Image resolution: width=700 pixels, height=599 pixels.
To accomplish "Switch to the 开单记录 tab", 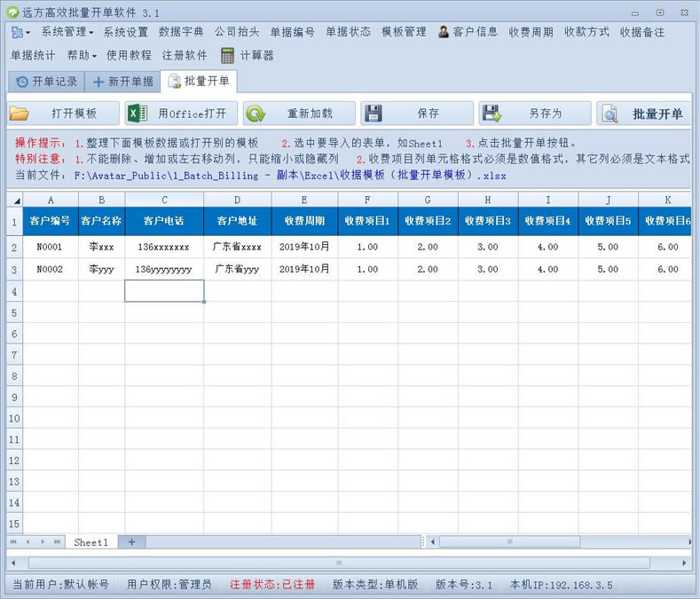I will click(48, 82).
